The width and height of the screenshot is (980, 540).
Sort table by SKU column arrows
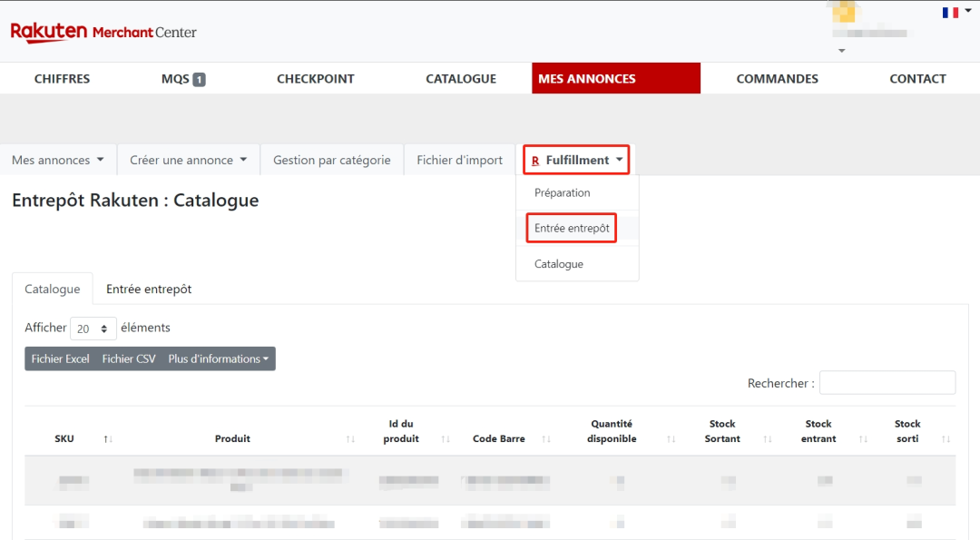pyautogui.click(x=108, y=439)
